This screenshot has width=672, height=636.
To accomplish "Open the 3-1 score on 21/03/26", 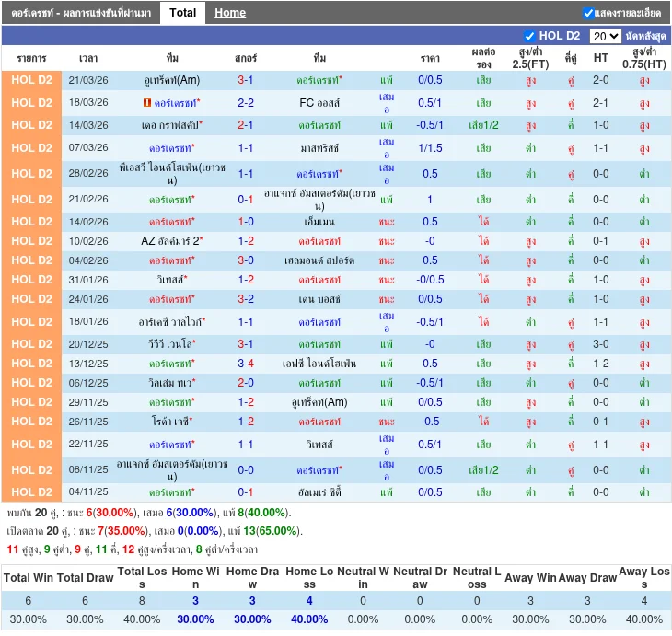I will point(246,80).
